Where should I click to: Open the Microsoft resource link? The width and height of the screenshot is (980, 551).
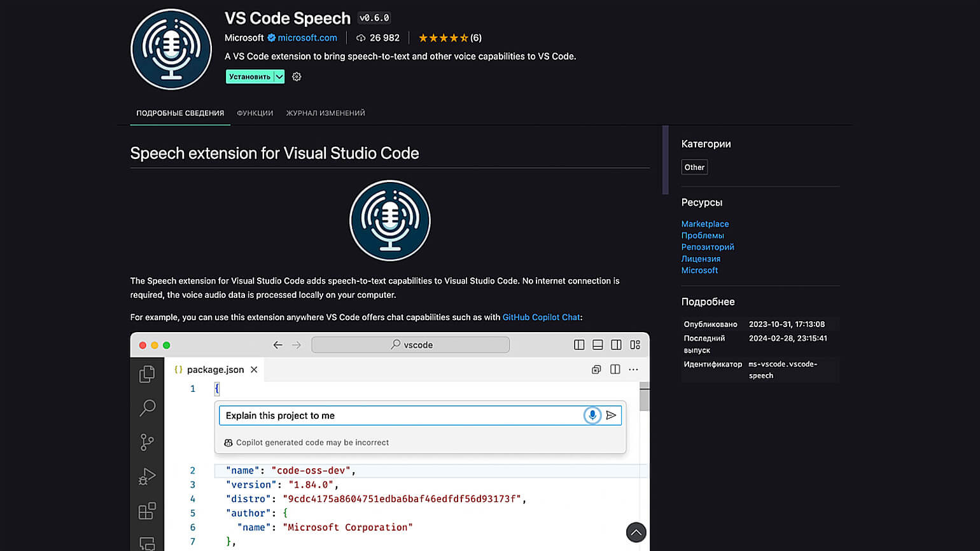coord(699,270)
